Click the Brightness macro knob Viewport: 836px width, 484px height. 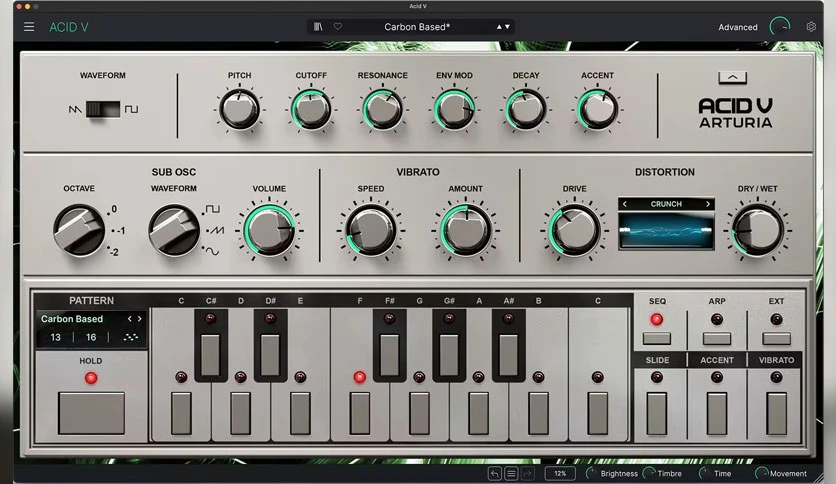pos(591,473)
